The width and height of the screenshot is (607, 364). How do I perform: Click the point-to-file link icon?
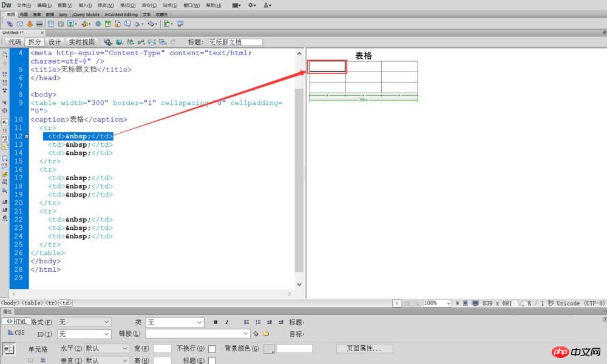click(256, 334)
